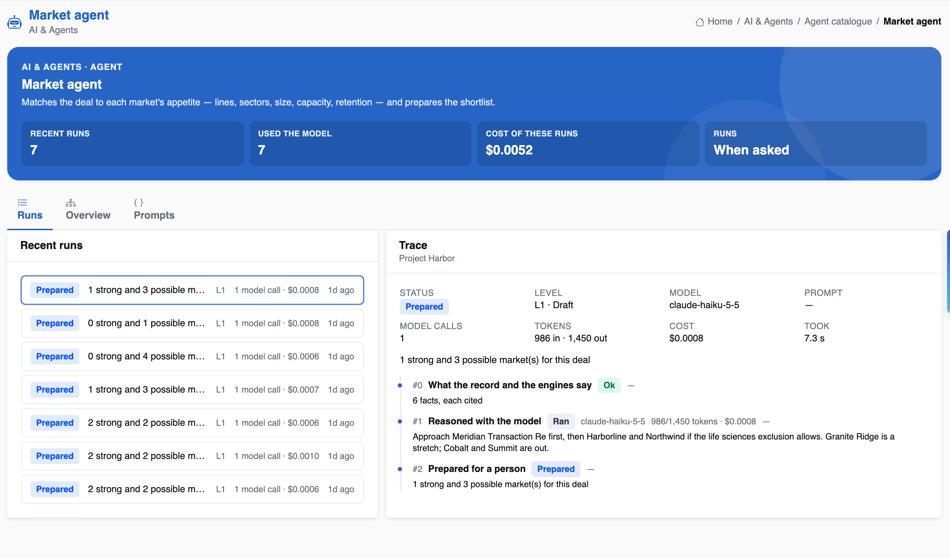
Task: Click the Prepared status badge in Trace
Action: click(x=424, y=307)
